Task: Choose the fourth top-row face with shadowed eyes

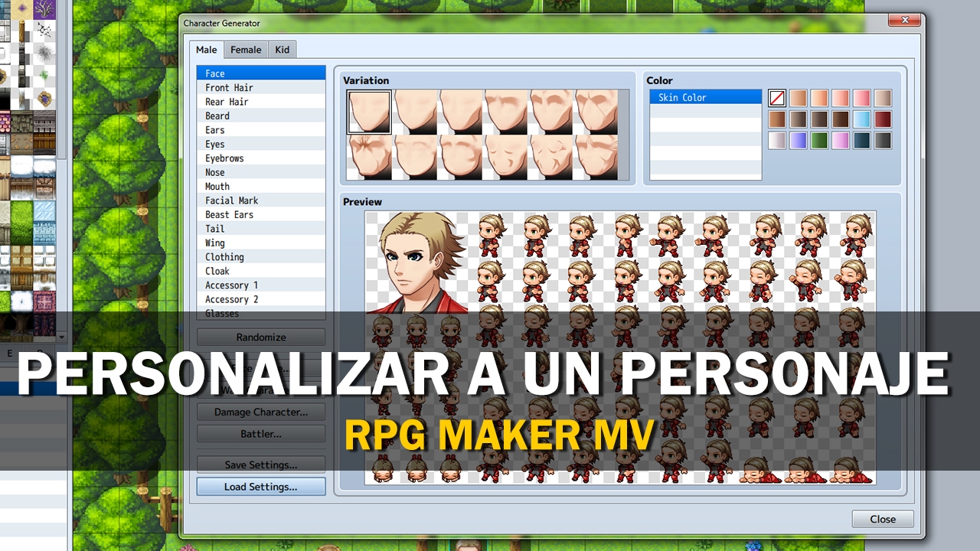Action: (505, 112)
